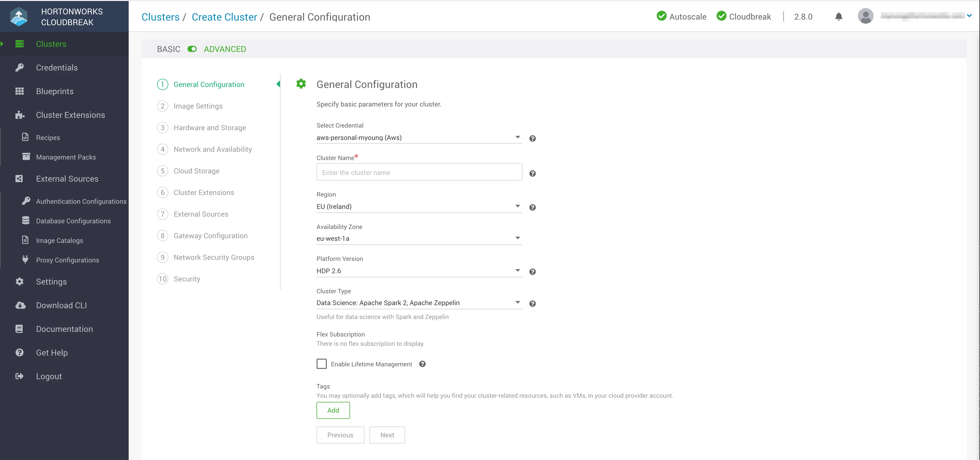Click the Previous button
This screenshot has height=460, width=980.
coord(340,435)
